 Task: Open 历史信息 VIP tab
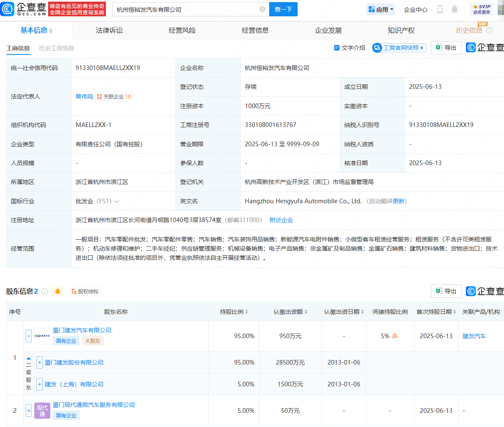point(469,31)
